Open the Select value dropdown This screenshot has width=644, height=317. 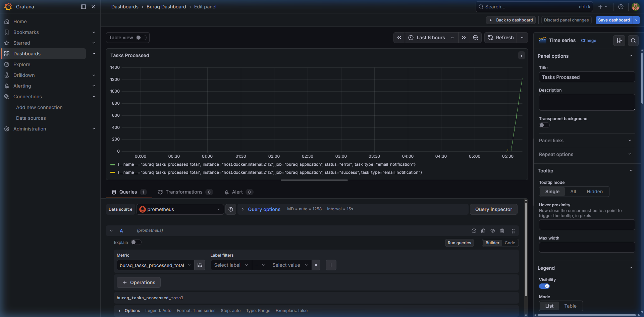coord(290,265)
